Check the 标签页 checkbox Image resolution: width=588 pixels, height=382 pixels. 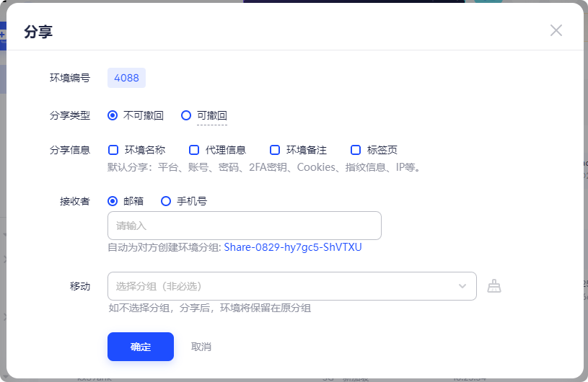(x=356, y=150)
